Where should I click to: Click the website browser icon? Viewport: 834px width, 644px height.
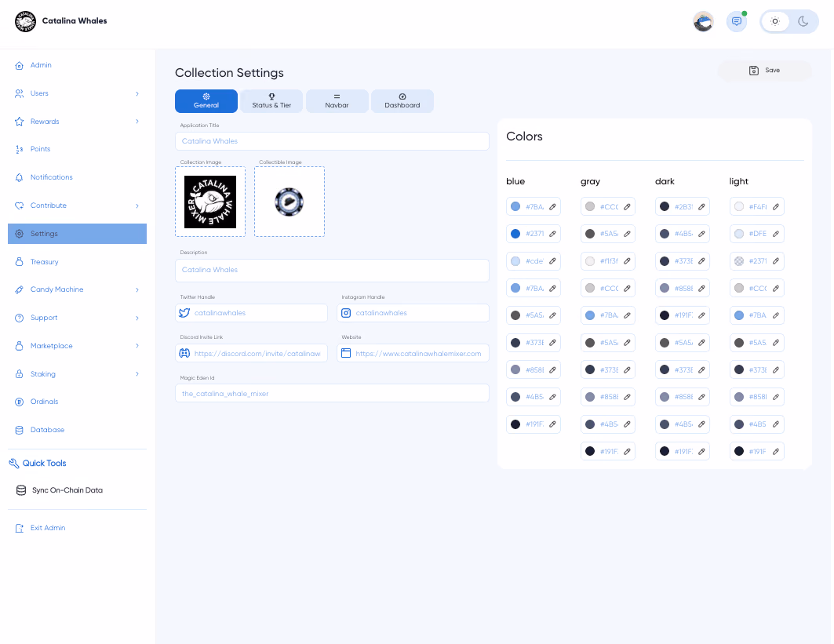coord(346,353)
